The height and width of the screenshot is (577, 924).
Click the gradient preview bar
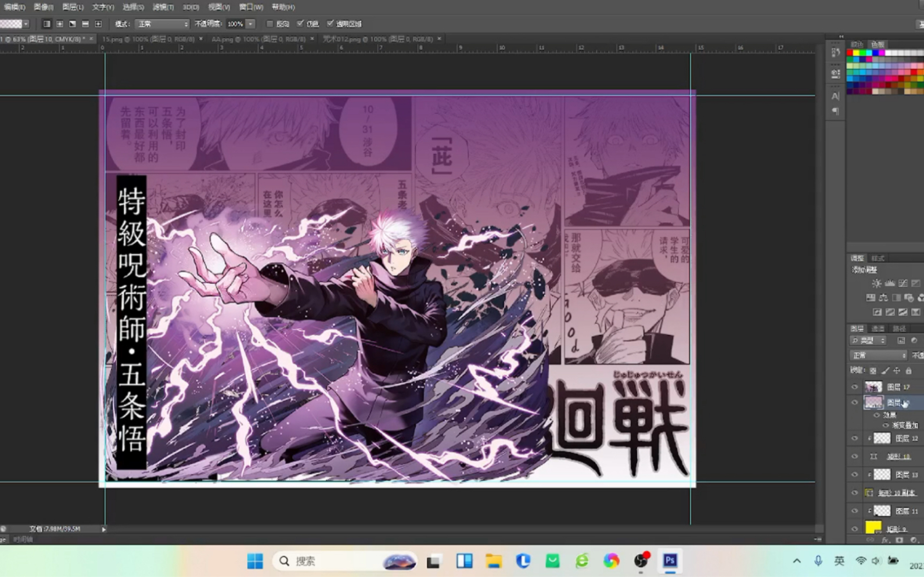pyautogui.click(x=11, y=24)
